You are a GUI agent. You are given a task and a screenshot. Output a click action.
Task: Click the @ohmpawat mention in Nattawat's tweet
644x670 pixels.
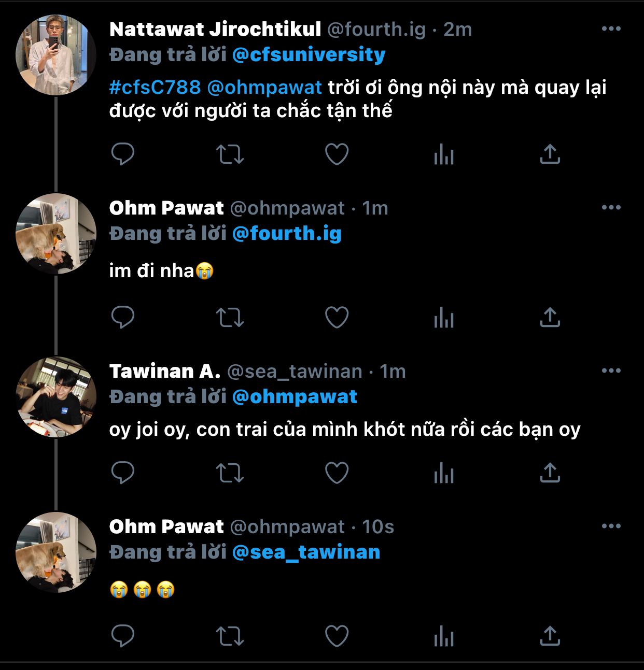(x=264, y=87)
